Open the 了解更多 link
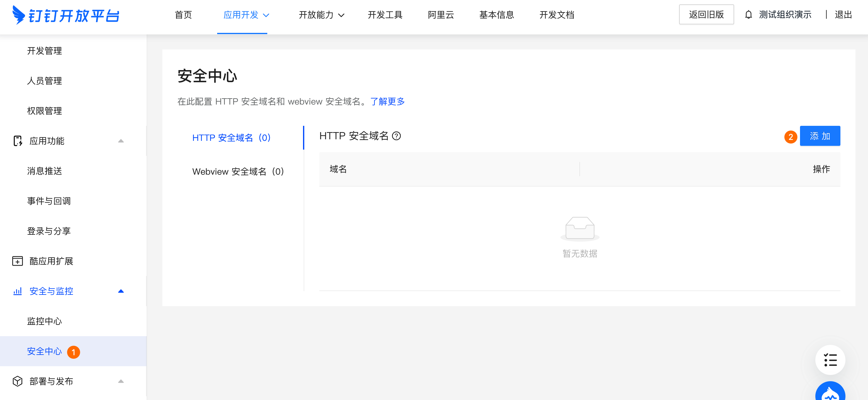 click(387, 101)
